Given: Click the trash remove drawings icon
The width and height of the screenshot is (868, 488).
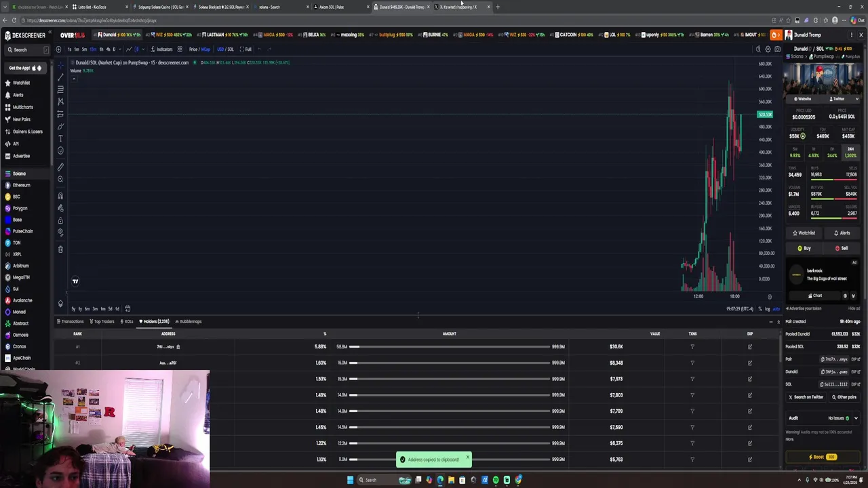Looking at the screenshot, I should (60, 249).
